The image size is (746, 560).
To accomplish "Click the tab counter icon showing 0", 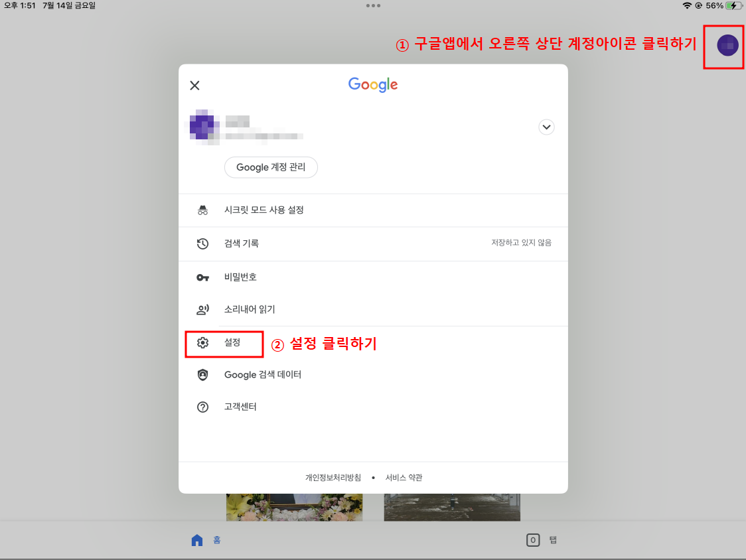I will [533, 540].
